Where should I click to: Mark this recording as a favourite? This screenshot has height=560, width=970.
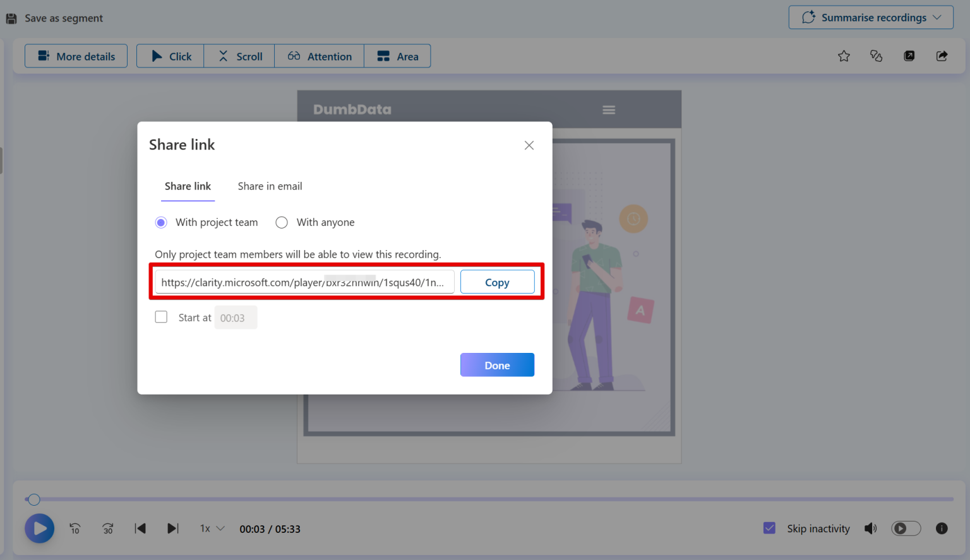point(844,56)
